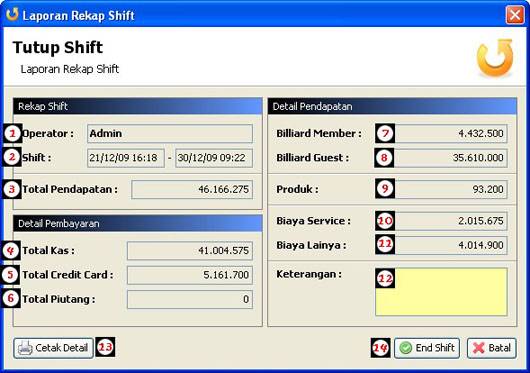
Task: Select shift end time 30/12/09 09:22 field
Action: point(214,158)
